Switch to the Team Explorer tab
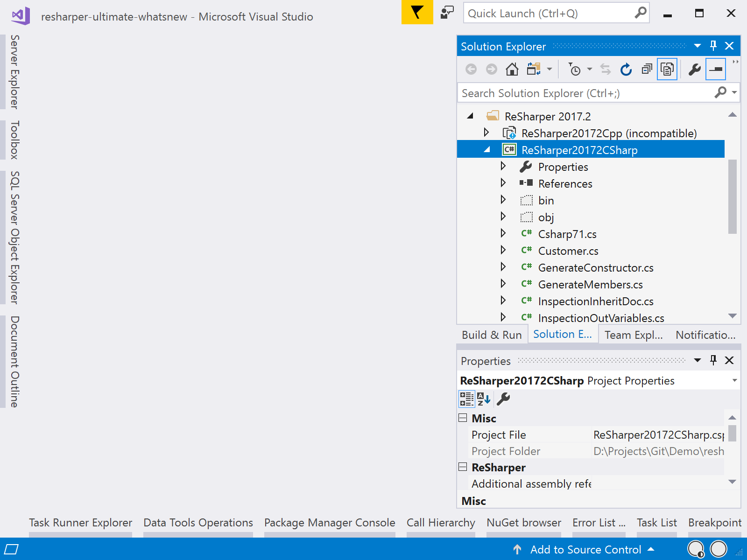 [634, 335]
